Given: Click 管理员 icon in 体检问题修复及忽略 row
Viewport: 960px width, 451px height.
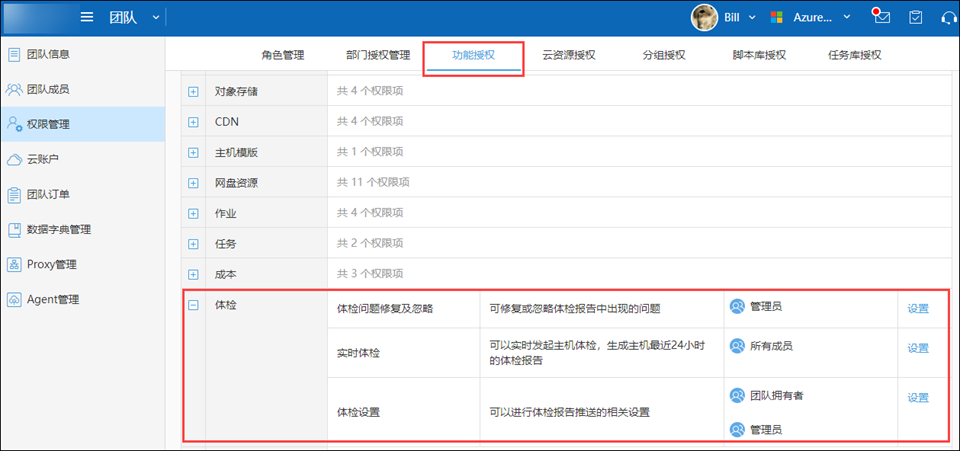Looking at the screenshot, I should [x=737, y=307].
